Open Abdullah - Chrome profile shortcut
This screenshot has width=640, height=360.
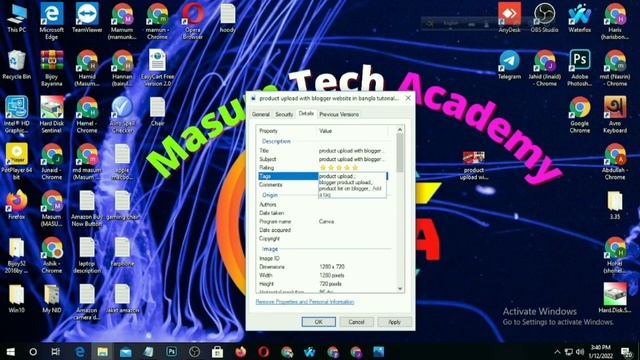615,162
